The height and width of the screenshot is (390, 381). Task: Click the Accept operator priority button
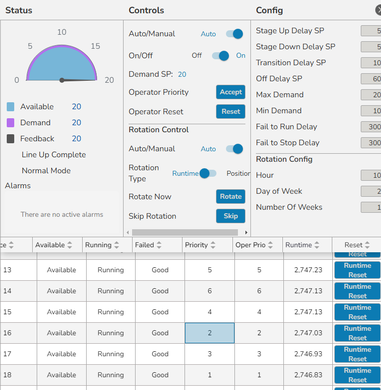(x=231, y=92)
